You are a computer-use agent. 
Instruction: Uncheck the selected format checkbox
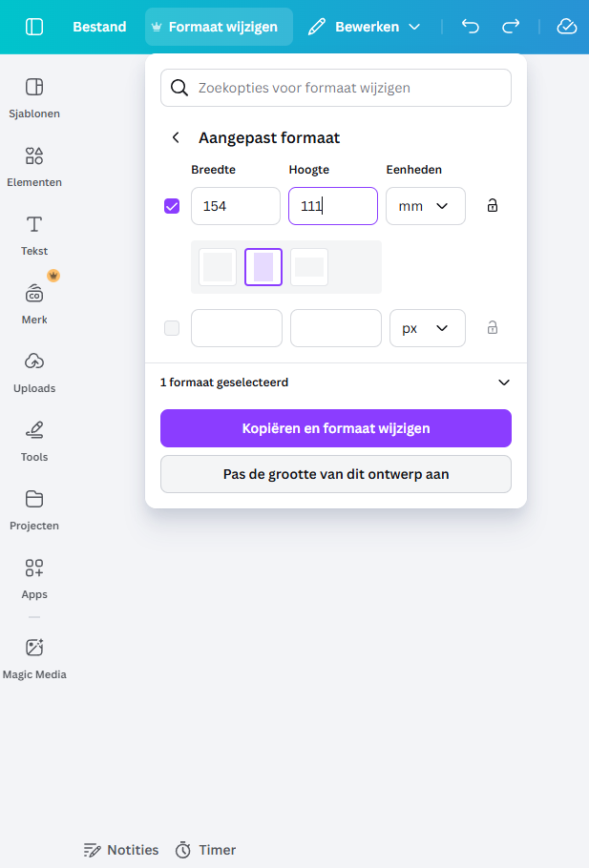pyautogui.click(x=172, y=205)
